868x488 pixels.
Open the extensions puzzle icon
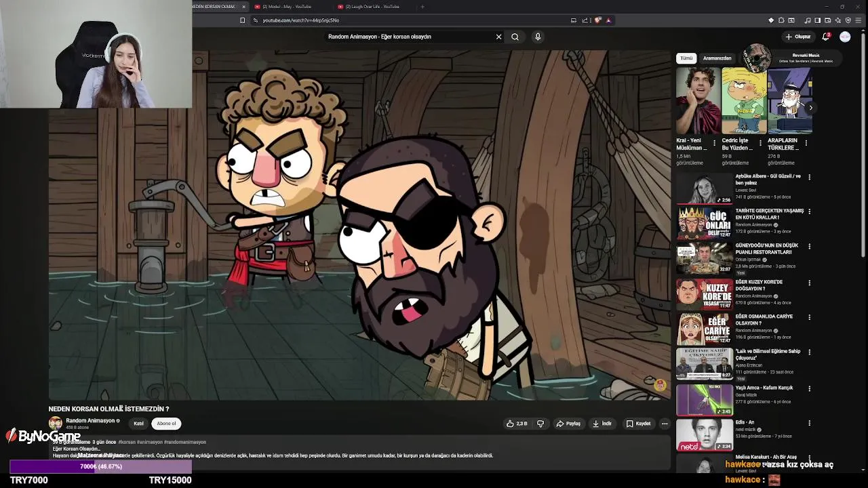[x=781, y=20]
